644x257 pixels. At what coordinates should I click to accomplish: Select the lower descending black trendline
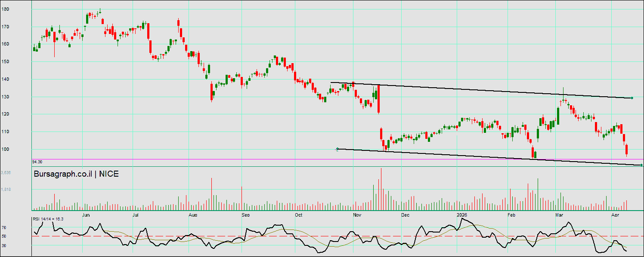click(489, 157)
